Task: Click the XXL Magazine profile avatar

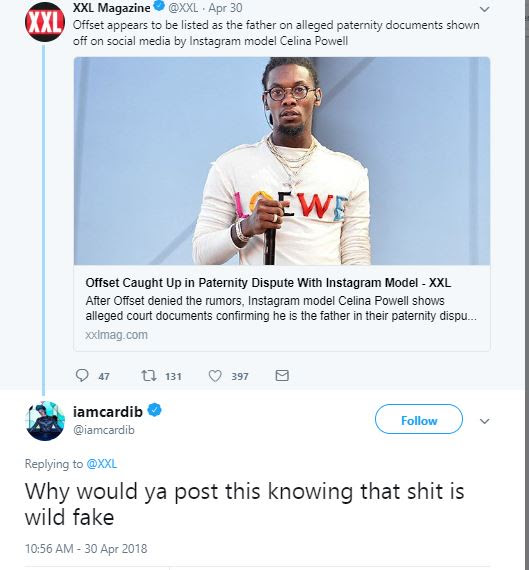Action: pyautogui.click(x=45, y=21)
